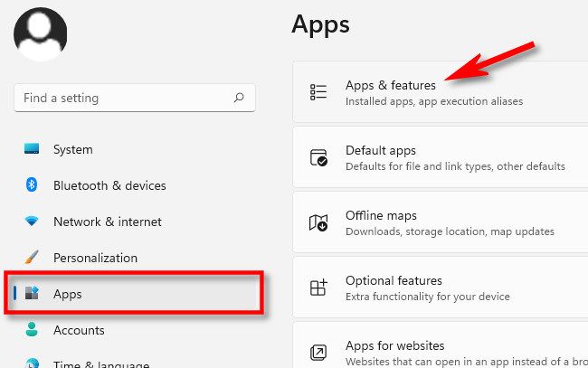588x368 pixels.
Task: Click the Personalization paintbrush icon
Action: (32, 257)
